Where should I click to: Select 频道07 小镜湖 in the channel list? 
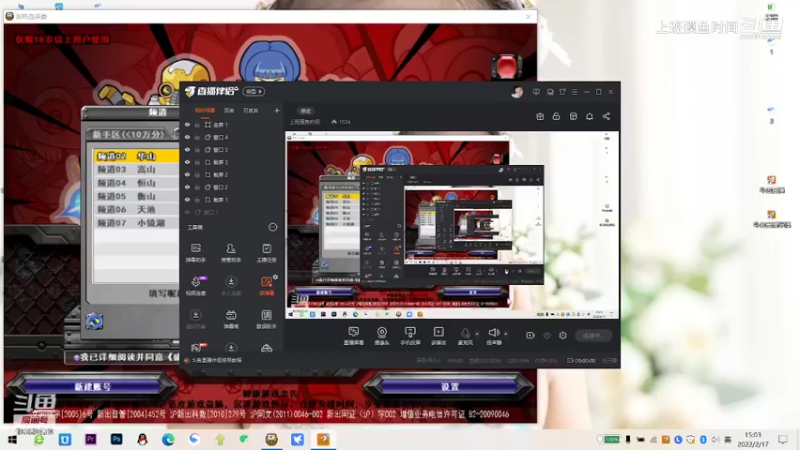click(x=136, y=223)
